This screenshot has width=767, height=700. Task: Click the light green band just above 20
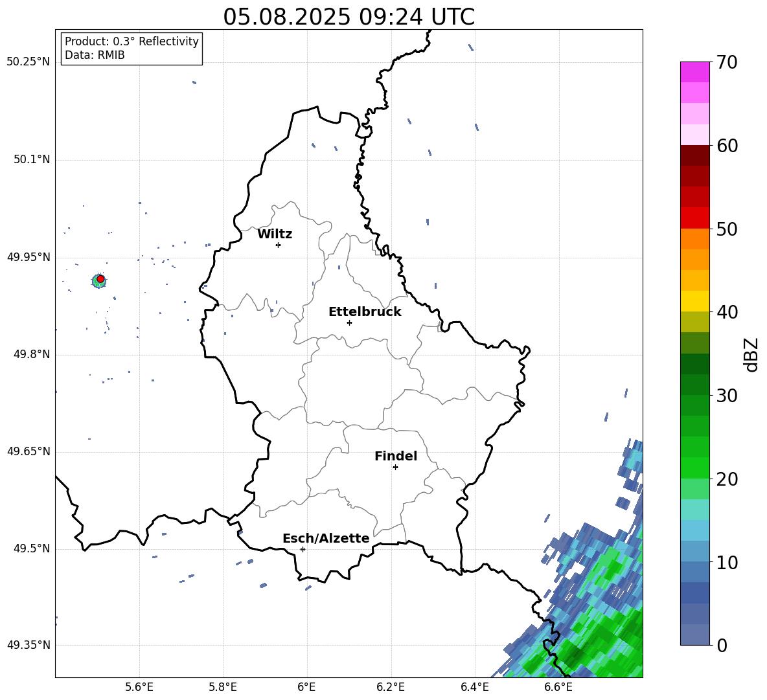click(x=694, y=468)
